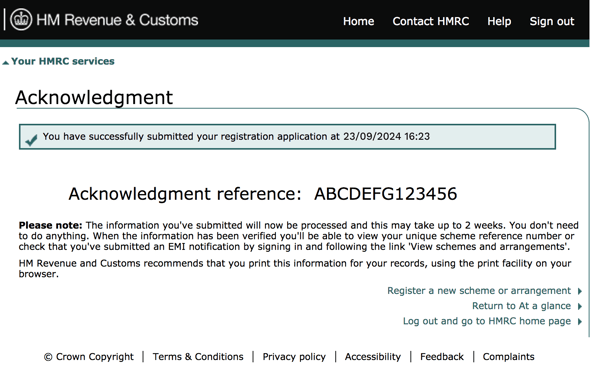
Task: Open the Accessibility footer link
Action: pyautogui.click(x=373, y=357)
